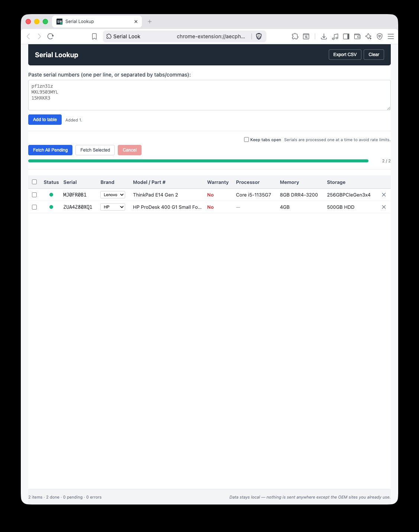Click the serial 2UA4280XQ1 cell
The height and width of the screenshot is (532, 419).
point(78,207)
